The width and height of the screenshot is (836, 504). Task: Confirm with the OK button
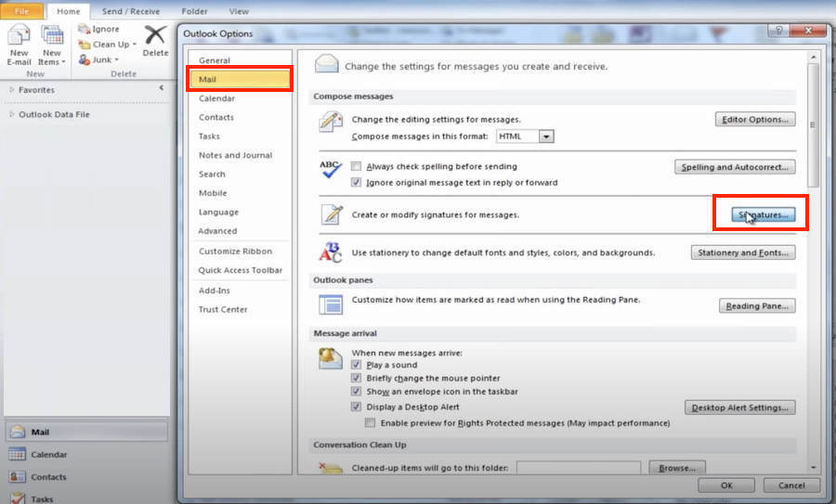(x=726, y=485)
